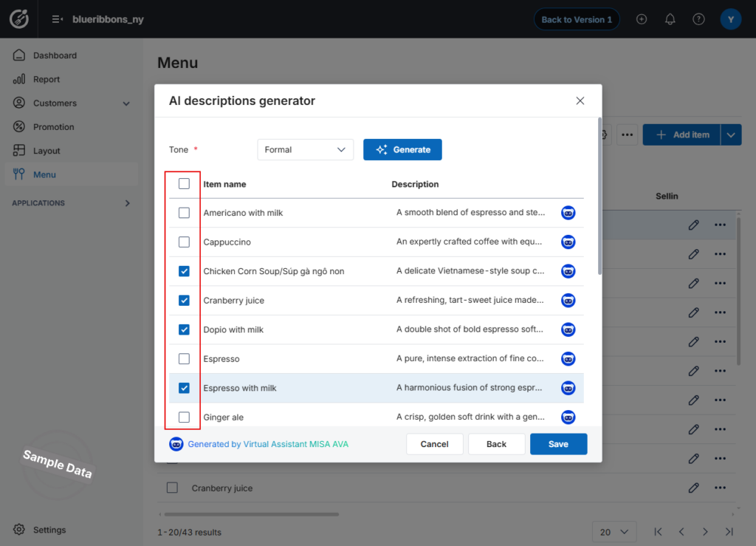This screenshot has width=756, height=546.
Task: Open the user avatar Y menu
Action: point(730,19)
